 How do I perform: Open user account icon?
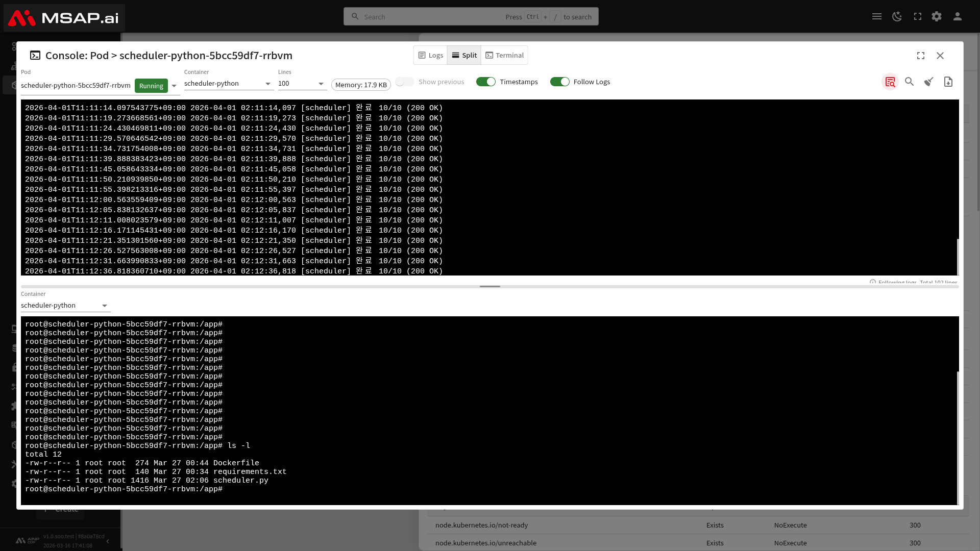pos(958,16)
